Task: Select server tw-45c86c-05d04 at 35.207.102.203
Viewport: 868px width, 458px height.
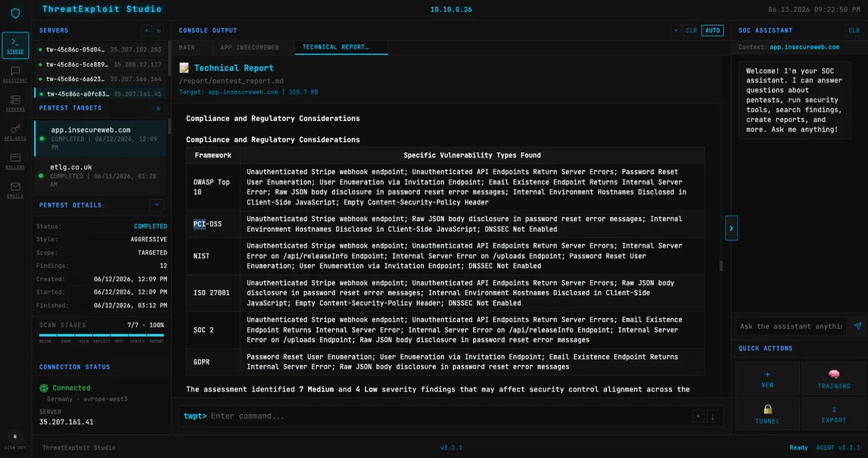Action: click(x=100, y=49)
